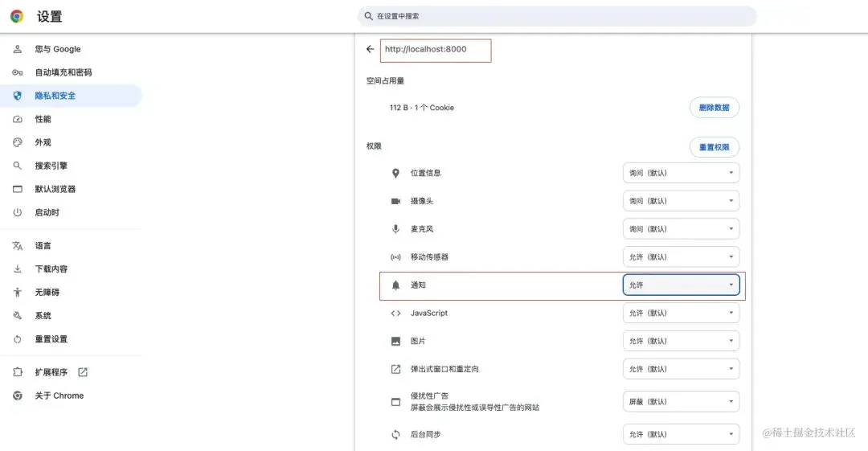Click the gauge icon for 性能

(18, 119)
